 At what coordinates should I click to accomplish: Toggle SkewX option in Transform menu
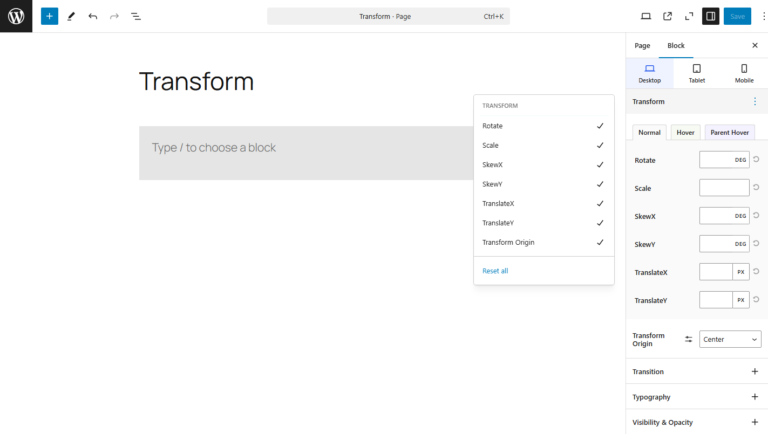[x=544, y=165]
